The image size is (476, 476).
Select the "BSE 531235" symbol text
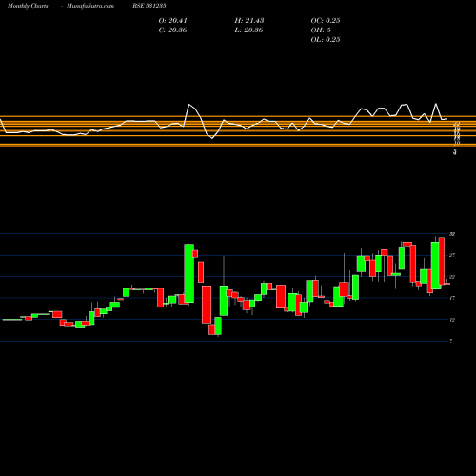point(149,6)
